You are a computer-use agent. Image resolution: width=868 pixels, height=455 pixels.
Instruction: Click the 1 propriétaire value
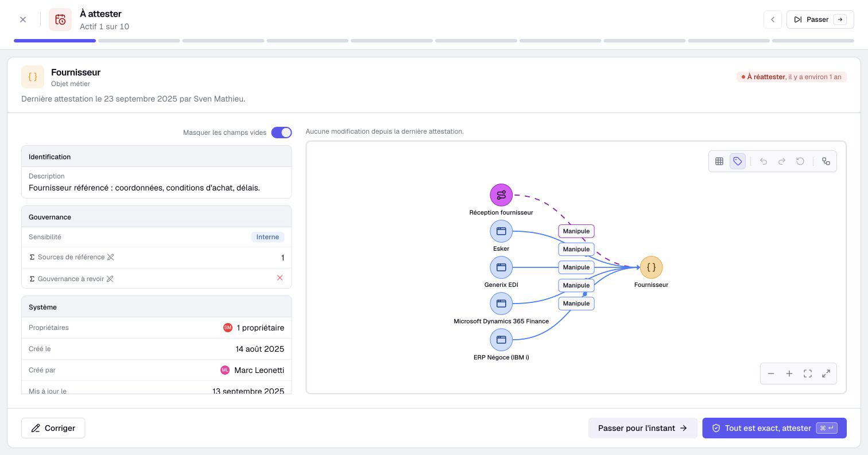coord(254,328)
